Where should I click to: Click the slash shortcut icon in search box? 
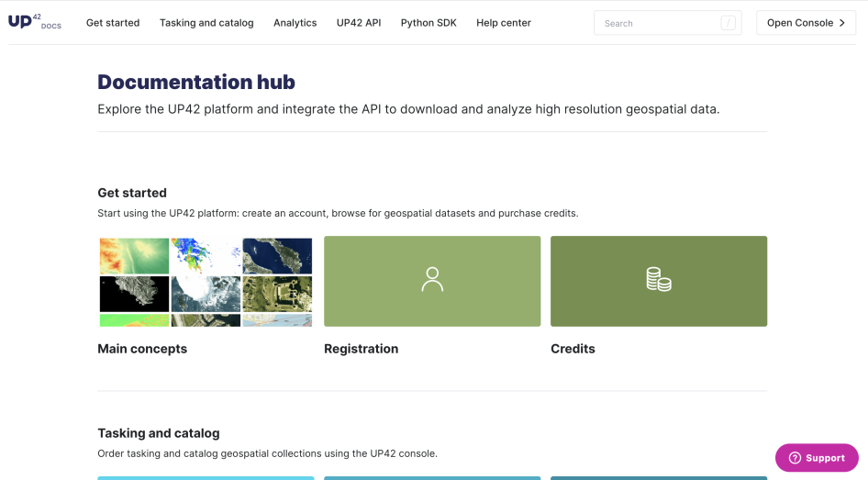(x=728, y=23)
